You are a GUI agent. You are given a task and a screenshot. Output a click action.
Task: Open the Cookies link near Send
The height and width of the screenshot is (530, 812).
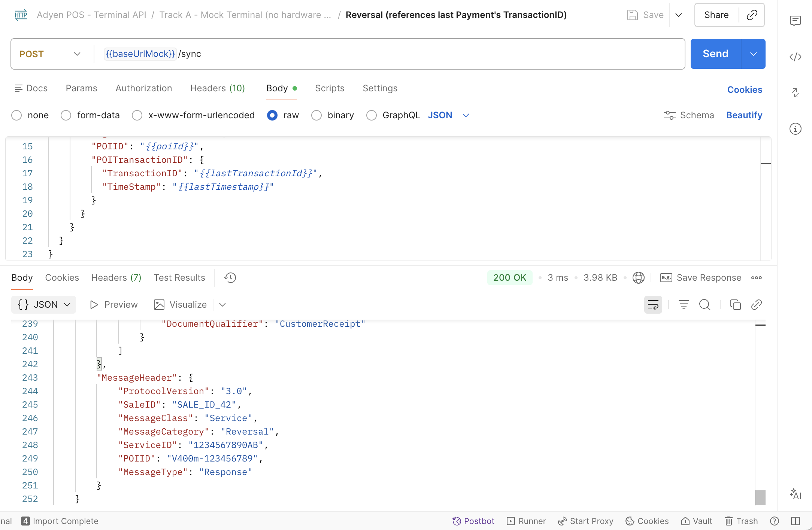pos(745,90)
